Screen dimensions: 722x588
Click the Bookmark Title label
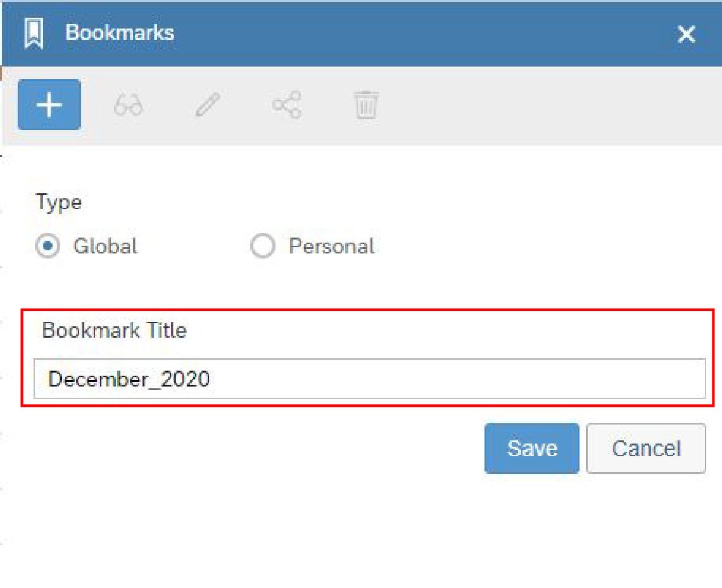tap(114, 330)
